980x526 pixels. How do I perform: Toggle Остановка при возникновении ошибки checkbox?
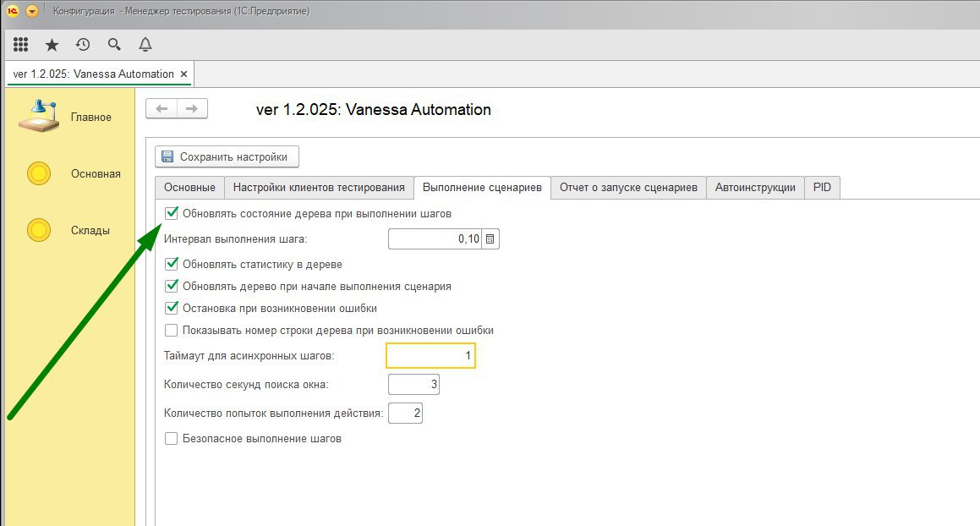pos(172,308)
